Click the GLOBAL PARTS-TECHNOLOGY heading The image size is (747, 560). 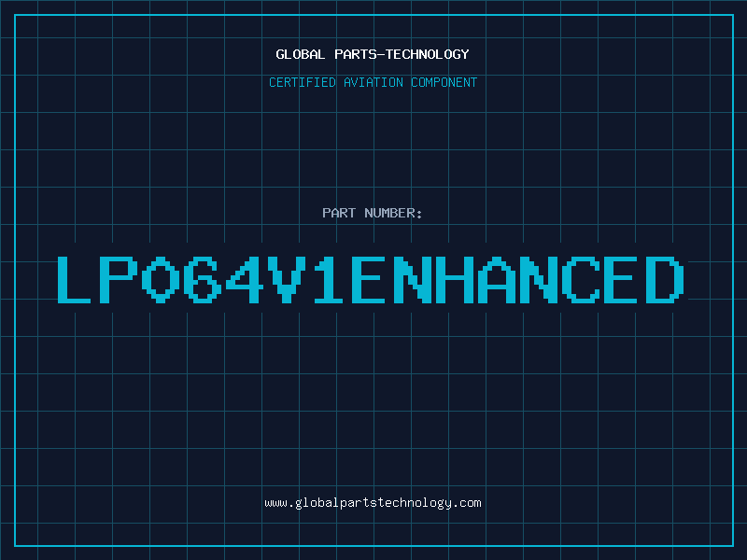[373, 54]
